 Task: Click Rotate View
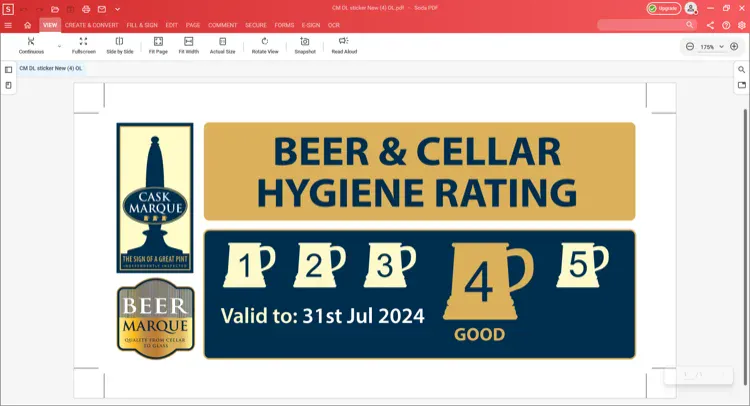tap(265, 45)
